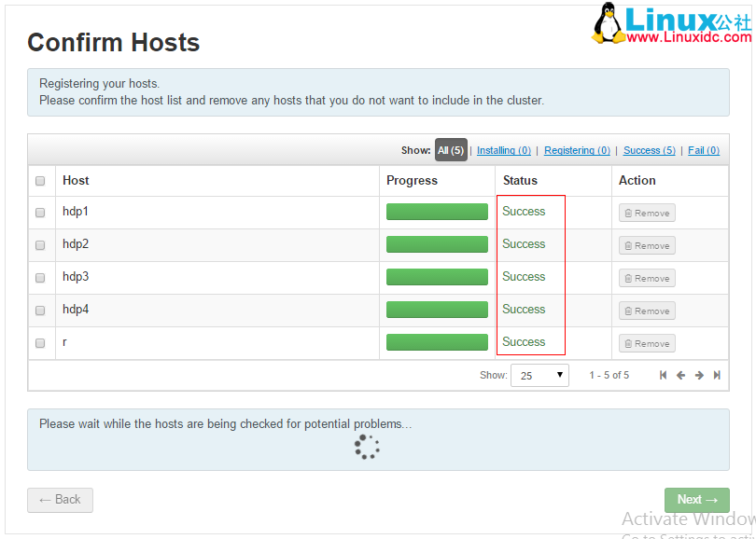The image size is (756, 539).
Task: Select checkbox for host hdp3
Action: tap(40, 278)
